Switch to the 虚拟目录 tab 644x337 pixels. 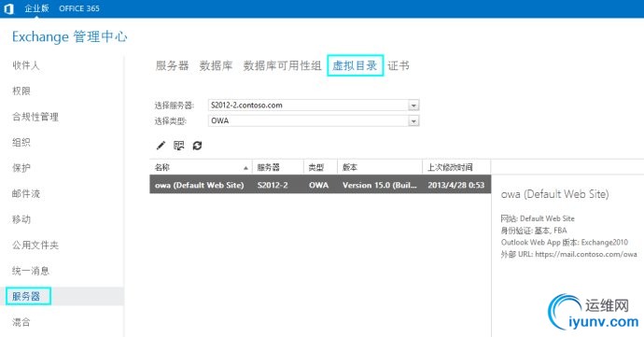[x=355, y=65]
